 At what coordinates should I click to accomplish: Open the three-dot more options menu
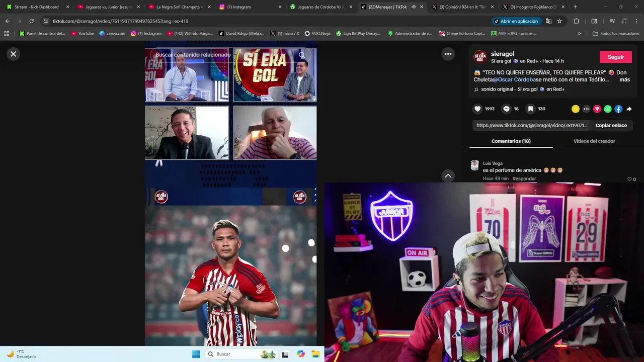448,54
